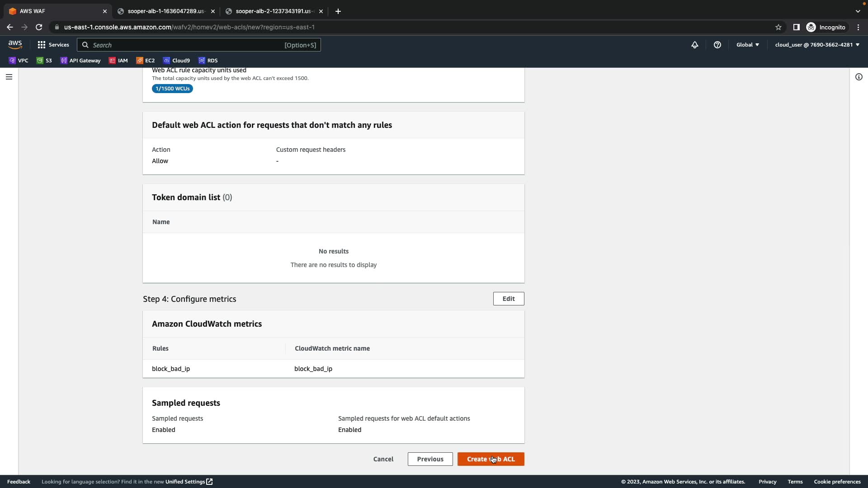This screenshot has width=868, height=488.
Task: Open the EC2 shortcut in favorites bar
Action: click(146, 61)
